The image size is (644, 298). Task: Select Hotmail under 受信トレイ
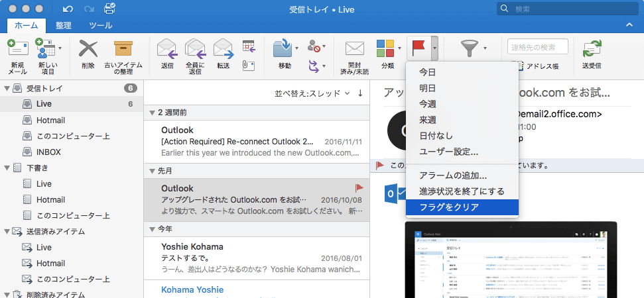point(72,120)
